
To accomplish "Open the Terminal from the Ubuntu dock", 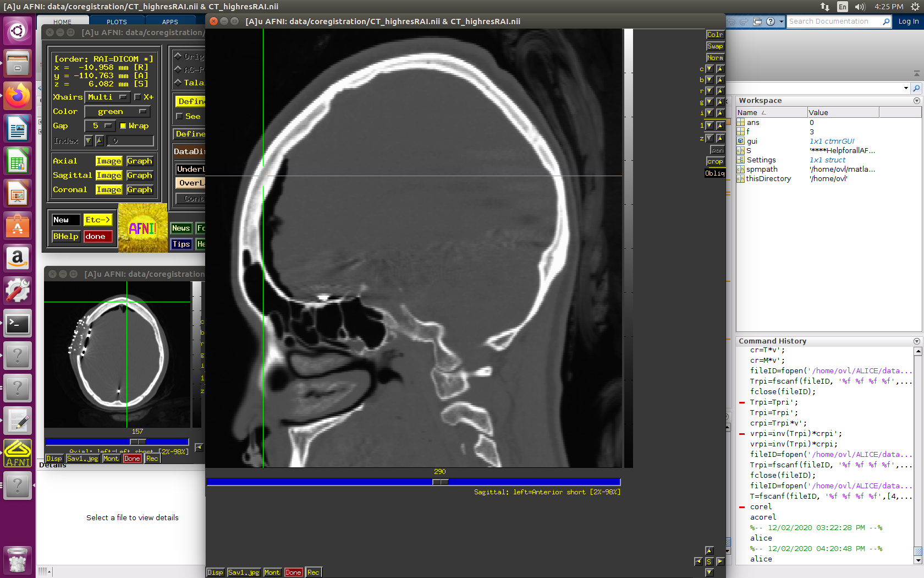I will click(18, 324).
